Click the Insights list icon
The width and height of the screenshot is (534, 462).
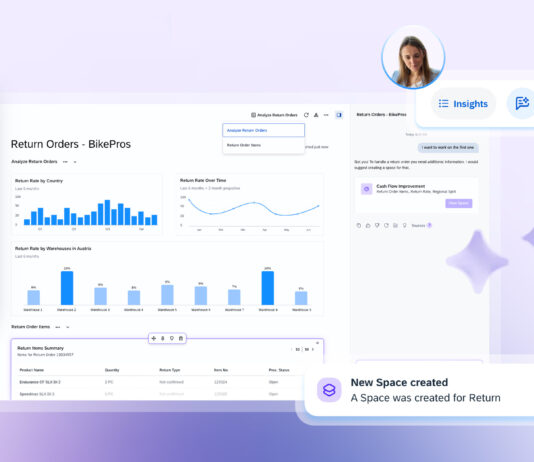click(x=443, y=103)
